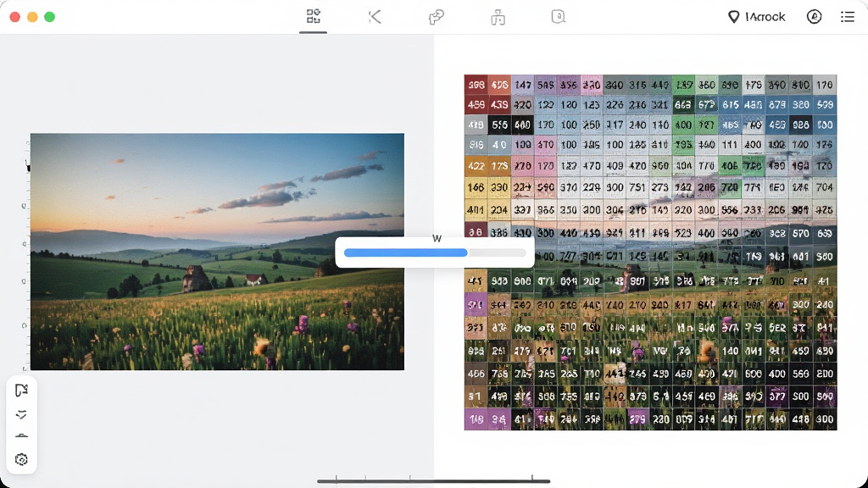Screen dimensions: 868x488
Task: Open the list menu icon at top right
Action: (x=848, y=17)
